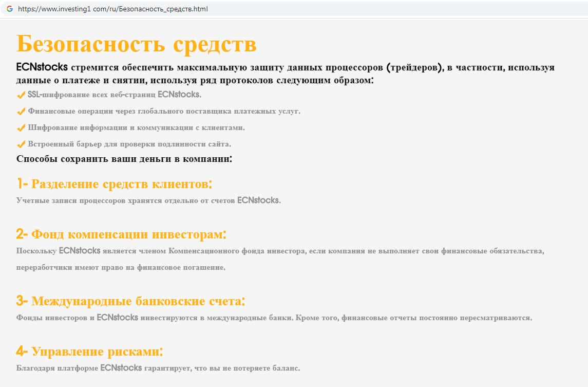This screenshot has width=588, height=387.
Task: Click the subheading 'Способы сохранить ваши деньги в компании:'
Action: coord(124,159)
